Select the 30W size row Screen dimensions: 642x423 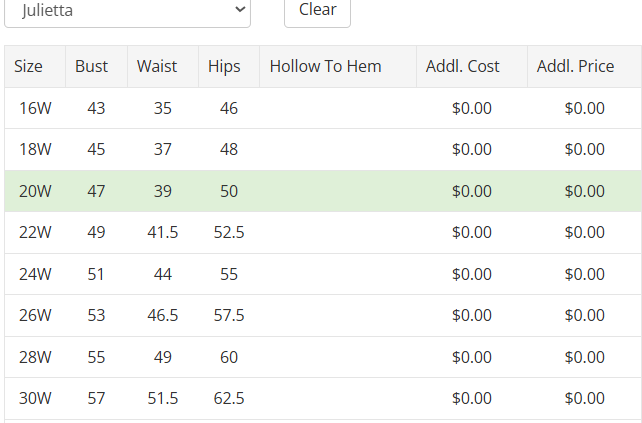point(35,399)
